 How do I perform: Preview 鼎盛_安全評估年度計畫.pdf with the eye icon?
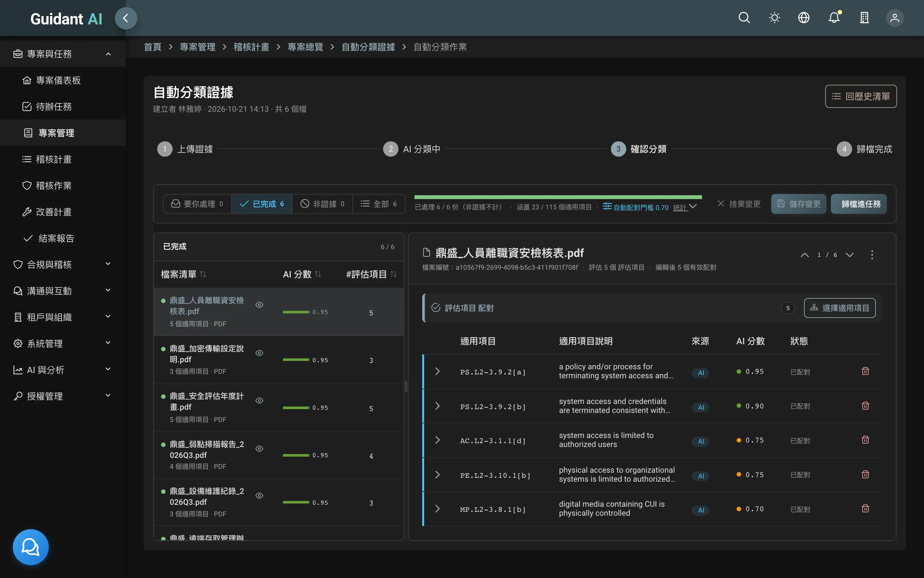point(259,400)
